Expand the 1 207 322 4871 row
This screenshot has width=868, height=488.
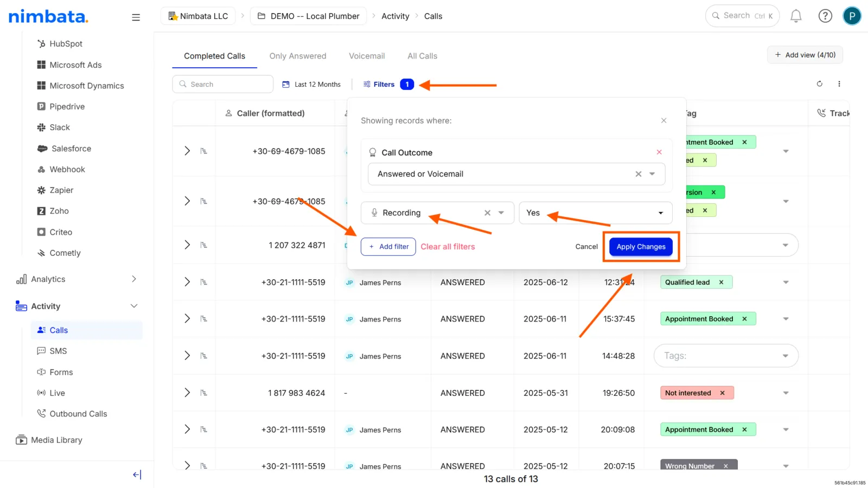point(187,245)
